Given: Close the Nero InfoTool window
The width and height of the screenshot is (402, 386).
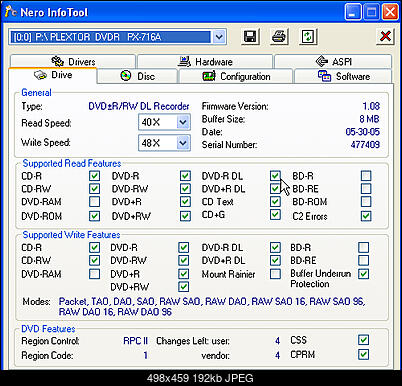Looking at the screenshot, I should tap(390, 13).
